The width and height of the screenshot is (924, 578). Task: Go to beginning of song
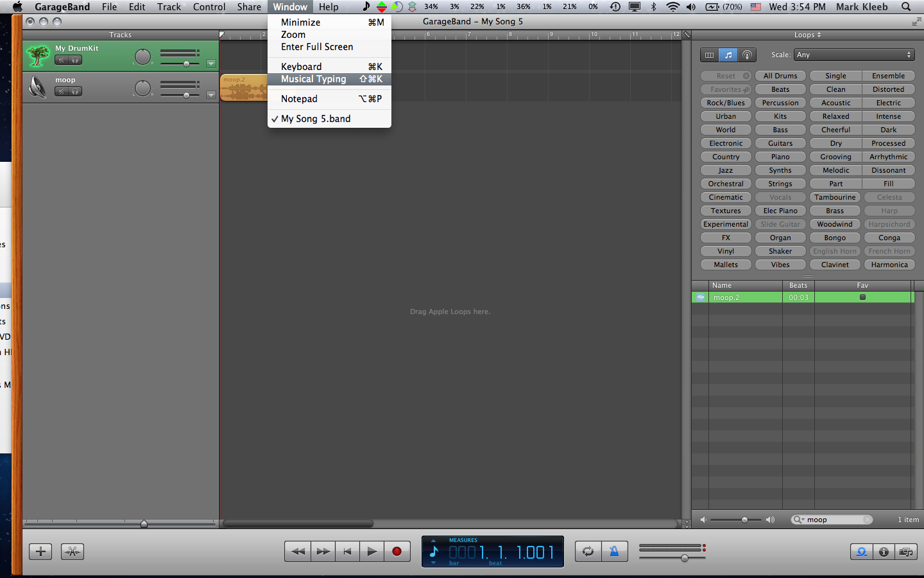[x=347, y=551]
